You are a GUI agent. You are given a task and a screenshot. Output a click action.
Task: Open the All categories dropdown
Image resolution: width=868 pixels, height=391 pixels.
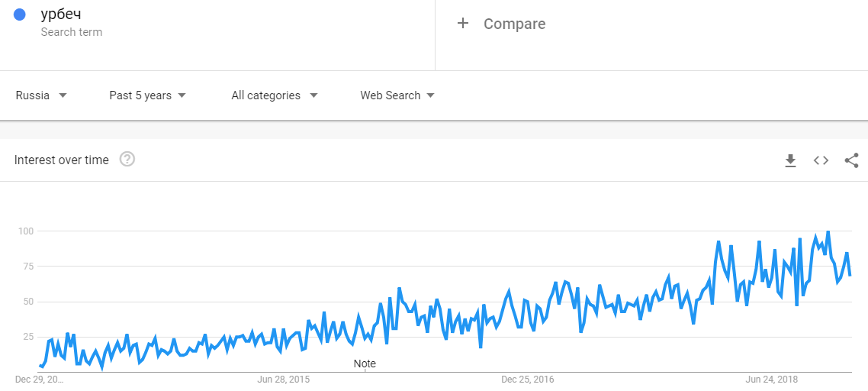275,95
